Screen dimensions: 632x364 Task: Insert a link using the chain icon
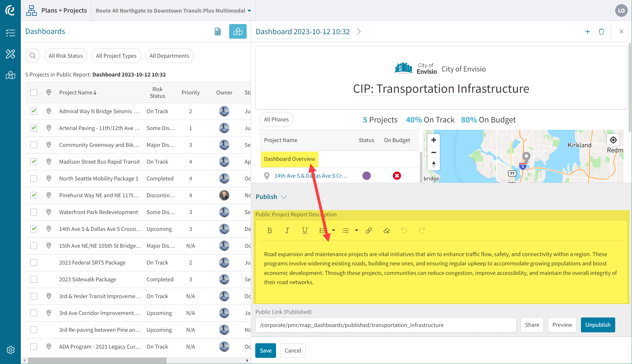369,230
